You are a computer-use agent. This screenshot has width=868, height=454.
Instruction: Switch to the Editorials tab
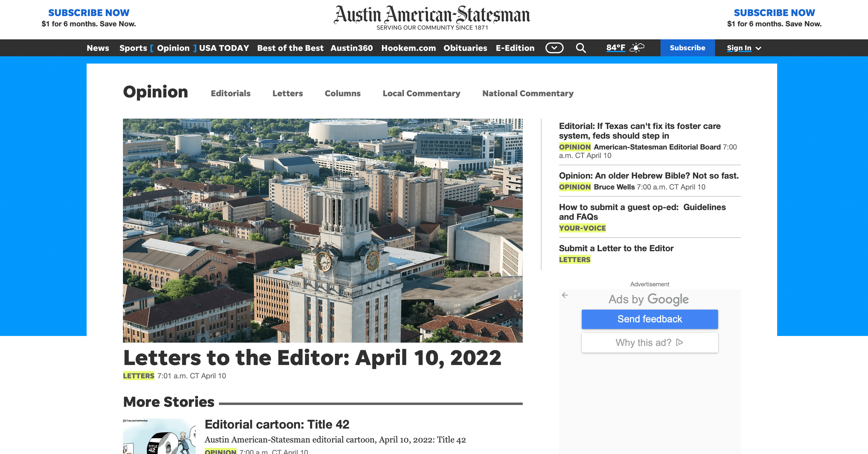click(230, 93)
